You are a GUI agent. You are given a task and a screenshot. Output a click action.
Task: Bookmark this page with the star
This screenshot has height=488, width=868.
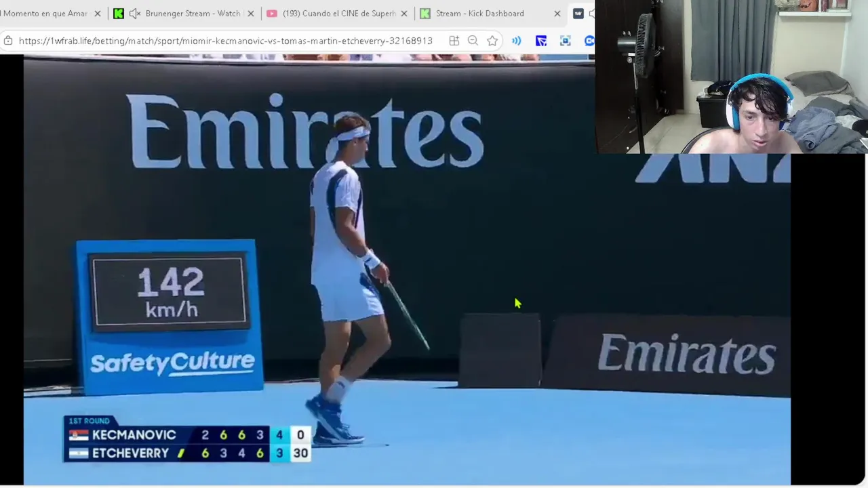pos(492,41)
